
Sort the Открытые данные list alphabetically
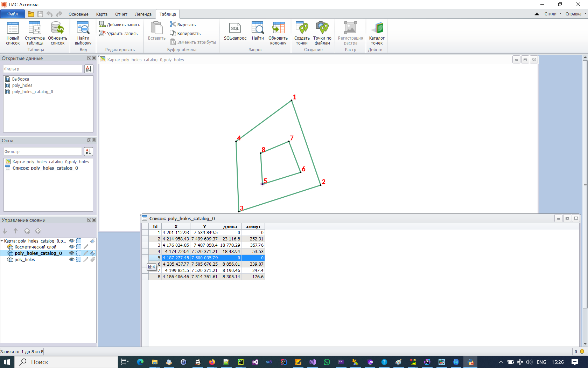[89, 69]
